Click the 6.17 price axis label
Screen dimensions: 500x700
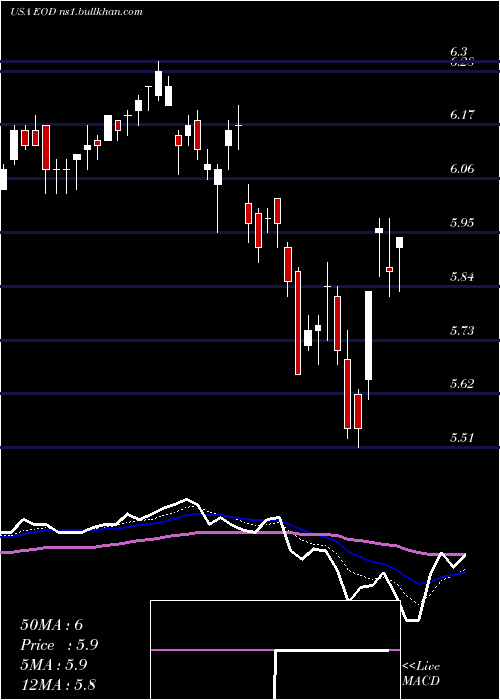point(462,115)
